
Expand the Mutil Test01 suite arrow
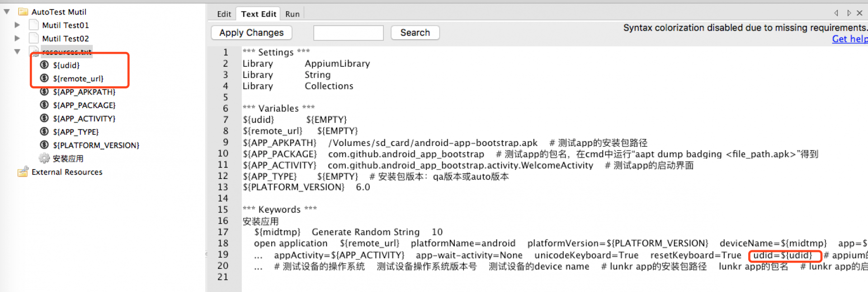pos(17,25)
